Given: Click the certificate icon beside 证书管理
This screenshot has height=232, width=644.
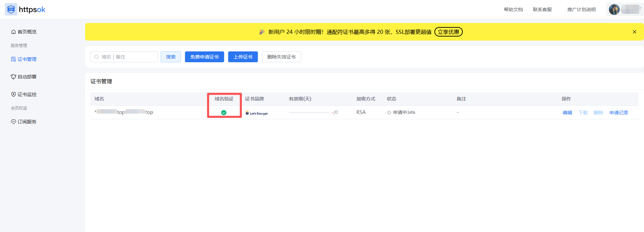Looking at the screenshot, I should point(14,59).
